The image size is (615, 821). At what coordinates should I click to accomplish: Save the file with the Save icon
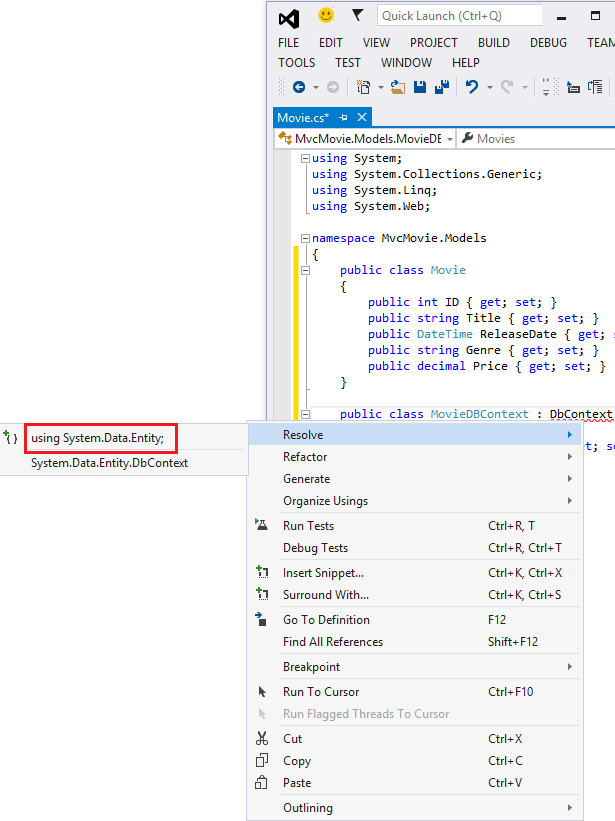coord(420,87)
